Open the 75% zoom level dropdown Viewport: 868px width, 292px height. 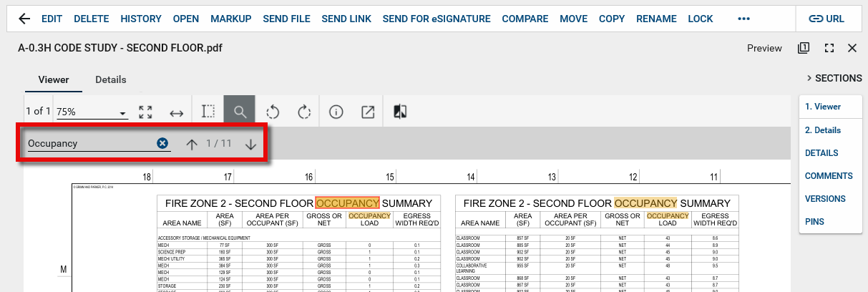pyautogui.click(x=91, y=112)
